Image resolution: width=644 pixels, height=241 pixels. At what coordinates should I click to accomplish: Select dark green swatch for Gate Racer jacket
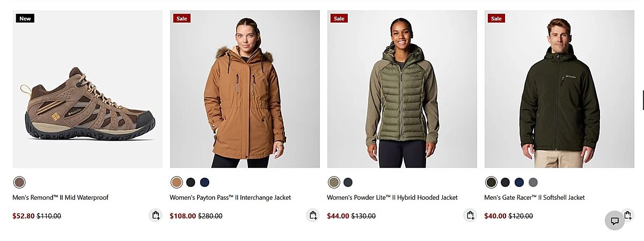[491, 182]
